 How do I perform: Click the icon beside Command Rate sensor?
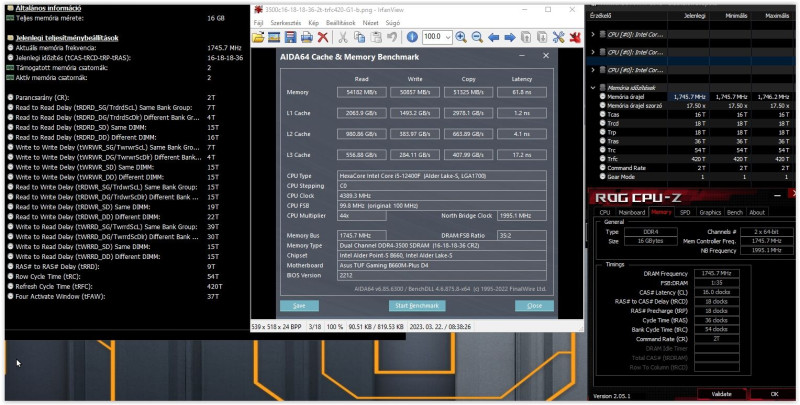click(x=603, y=168)
